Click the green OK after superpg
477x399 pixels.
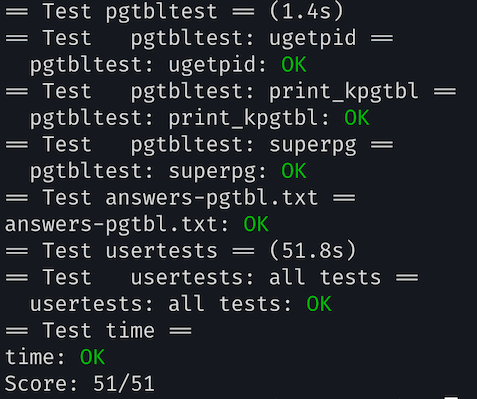(294, 171)
